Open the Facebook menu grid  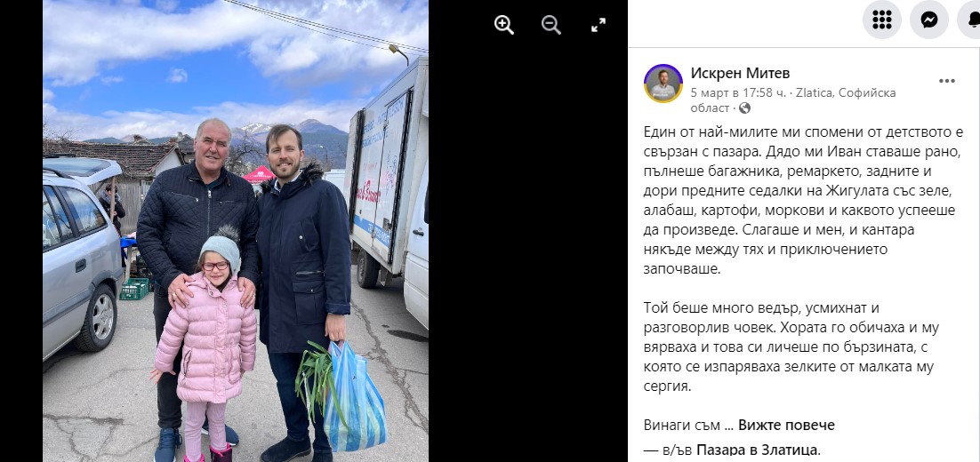[882, 20]
